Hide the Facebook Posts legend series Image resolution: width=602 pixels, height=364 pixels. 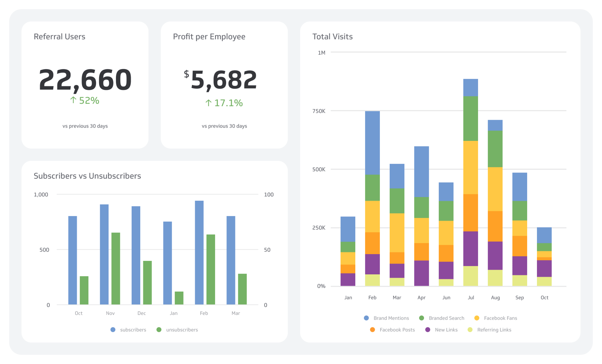coord(393,330)
